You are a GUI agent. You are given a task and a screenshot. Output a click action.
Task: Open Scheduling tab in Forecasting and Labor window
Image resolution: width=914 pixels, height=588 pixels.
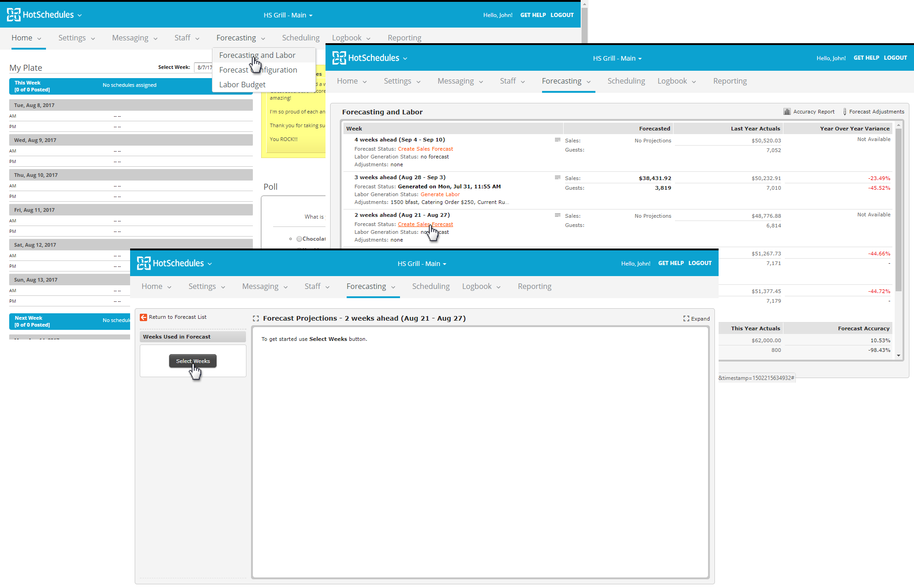coord(626,81)
